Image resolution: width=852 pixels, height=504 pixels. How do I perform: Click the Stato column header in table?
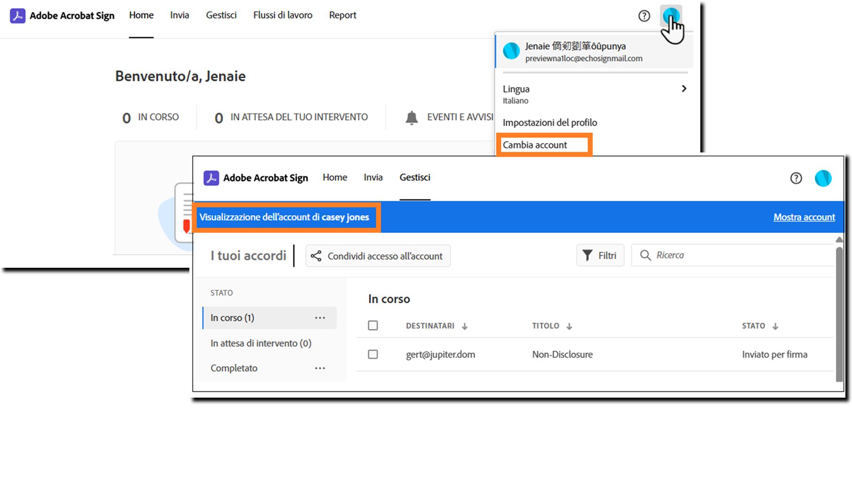pyautogui.click(x=754, y=326)
